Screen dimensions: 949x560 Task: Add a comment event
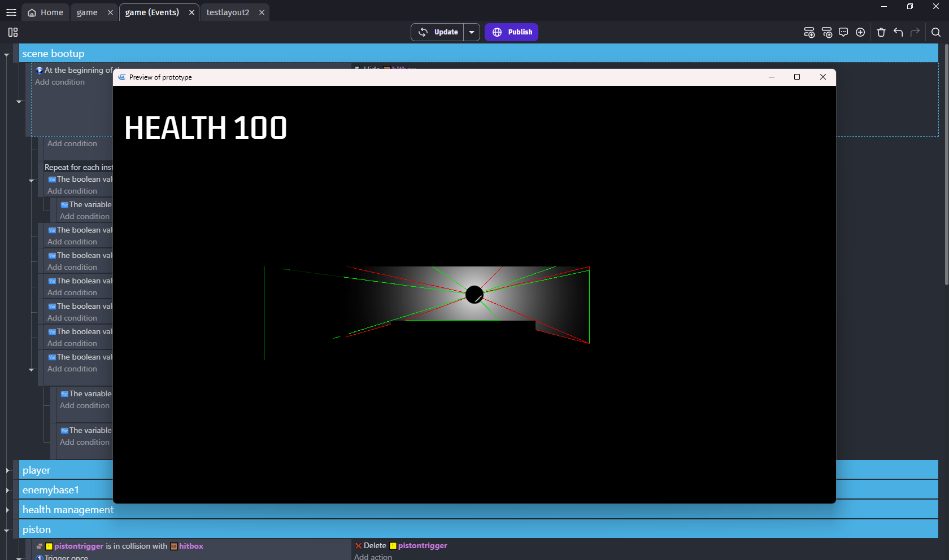click(x=843, y=32)
